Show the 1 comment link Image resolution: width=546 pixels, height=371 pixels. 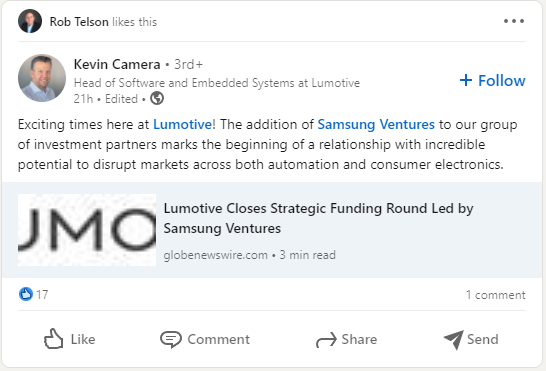(496, 295)
